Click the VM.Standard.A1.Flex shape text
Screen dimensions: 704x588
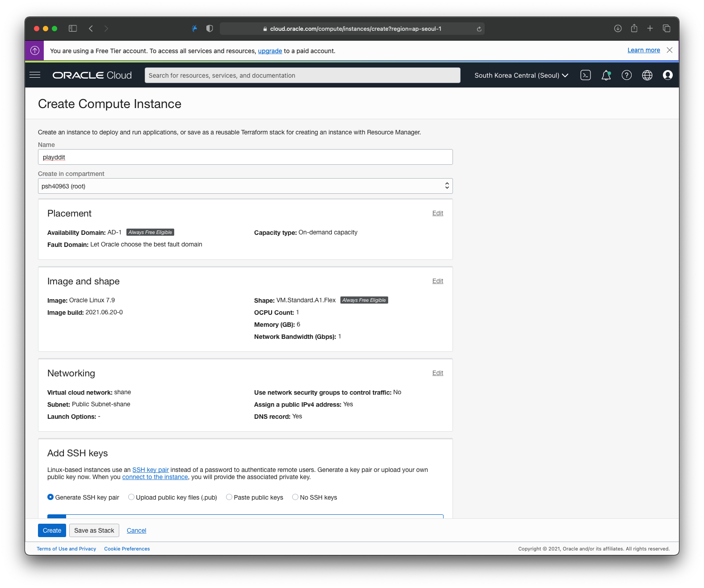(x=306, y=300)
